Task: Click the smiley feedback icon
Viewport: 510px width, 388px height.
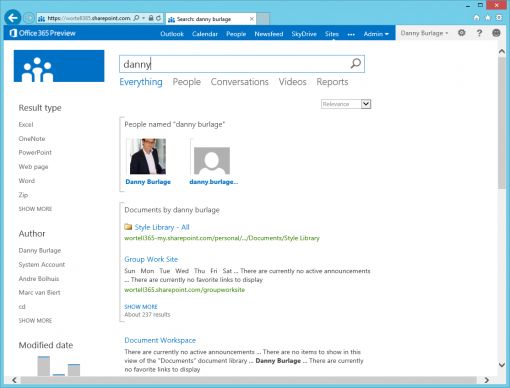Action: 496,33
